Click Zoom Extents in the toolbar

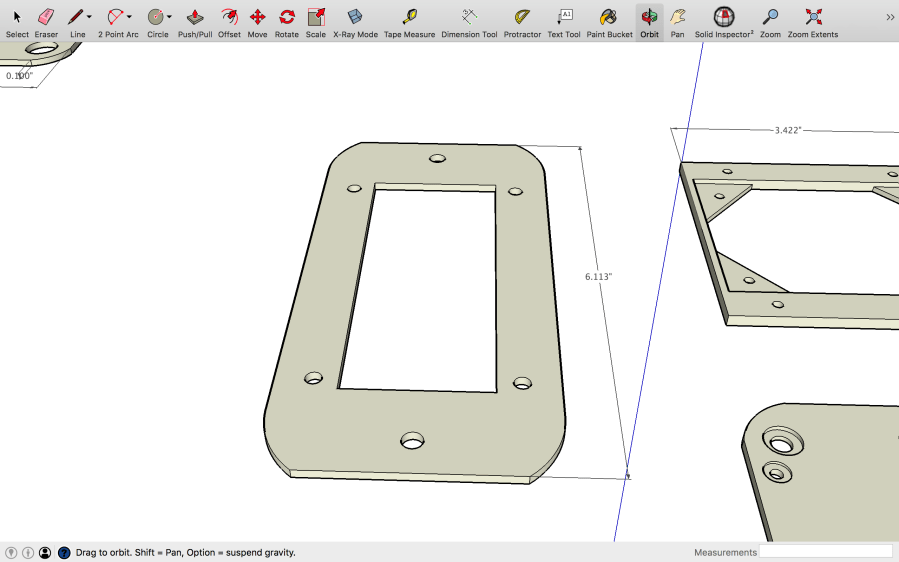click(812, 17)
